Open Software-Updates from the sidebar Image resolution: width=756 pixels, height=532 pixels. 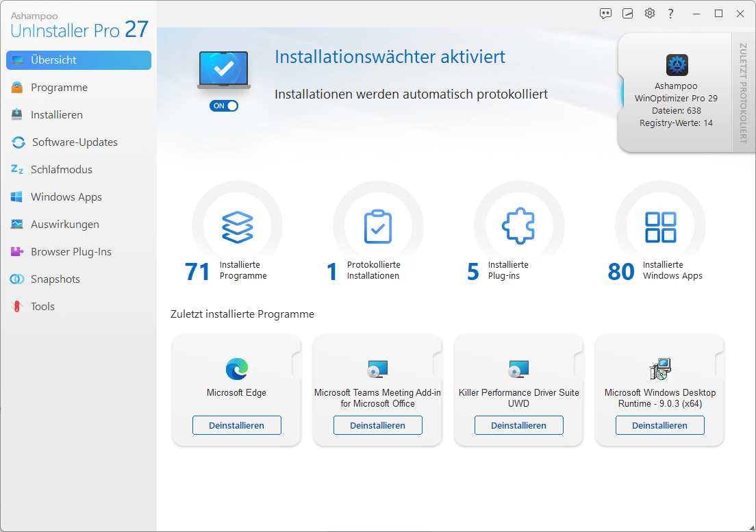79,142
